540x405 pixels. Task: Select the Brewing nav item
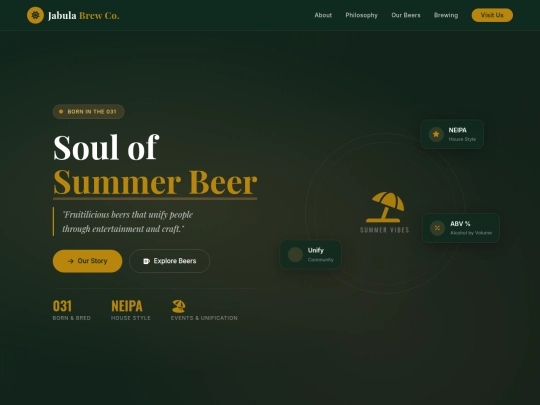click(x=446, y=15)
